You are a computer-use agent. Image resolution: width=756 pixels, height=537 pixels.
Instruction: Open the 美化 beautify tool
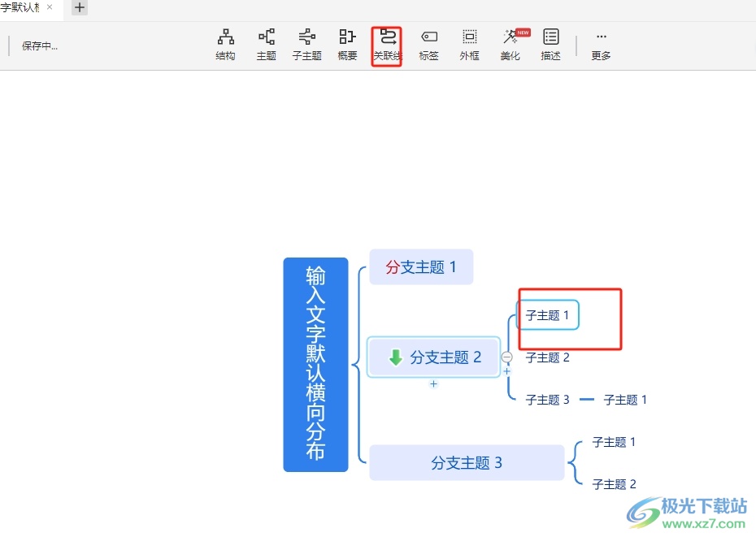tap(511, 45)
